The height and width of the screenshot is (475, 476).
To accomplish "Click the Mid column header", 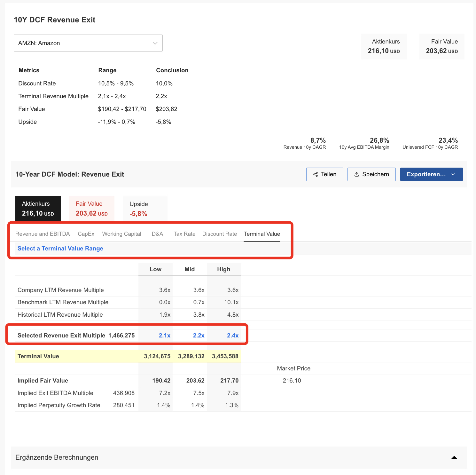I will pyautogui.click(x=190, y=269).
